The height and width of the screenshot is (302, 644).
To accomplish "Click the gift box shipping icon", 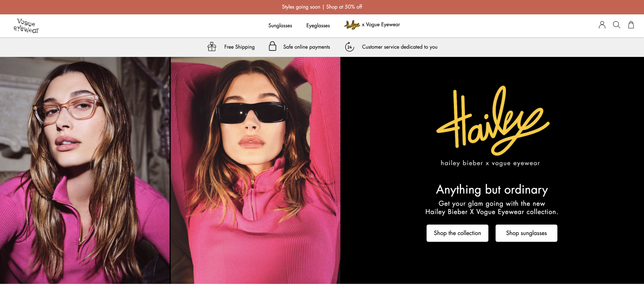I will (212, 47).
